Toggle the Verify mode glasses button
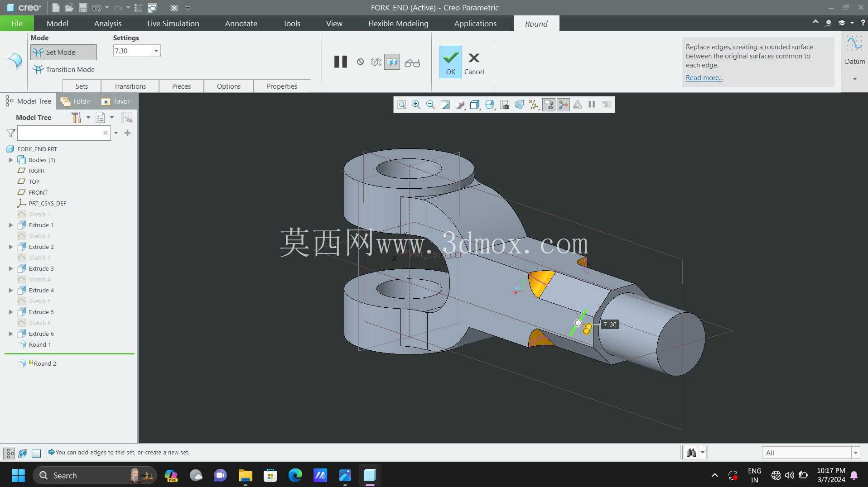868x487 pixels. pyautogui.click(x=412, y=62)
